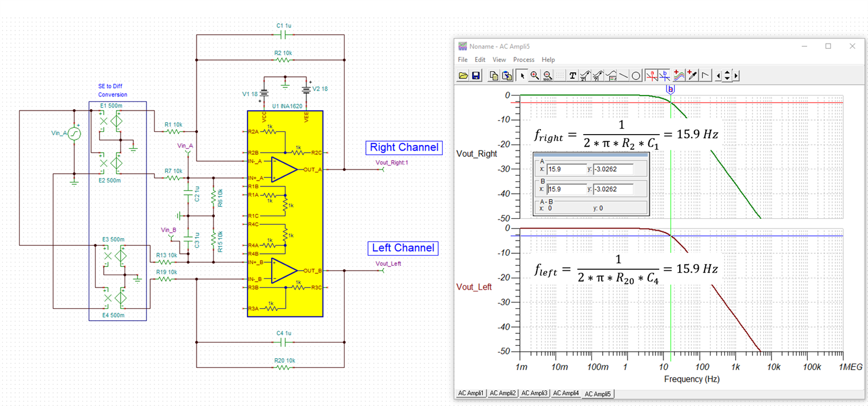The height and width of the screenshot is (406, 868).
Task: Select the Text tool T icon
Action: [x=572, y=75]
